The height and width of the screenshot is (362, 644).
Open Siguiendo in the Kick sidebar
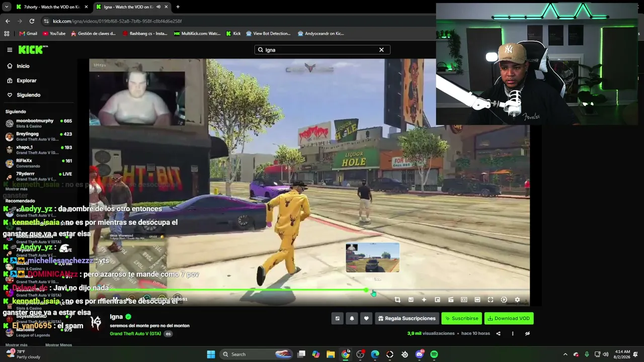(x=28, y=95)
